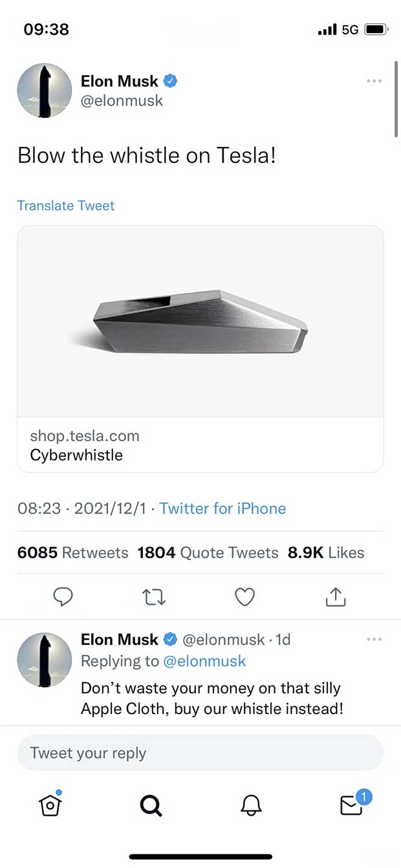Retweet the Cyberwhistle tweet
This screenshot has width=401, height=868.
tap(153, 597)
